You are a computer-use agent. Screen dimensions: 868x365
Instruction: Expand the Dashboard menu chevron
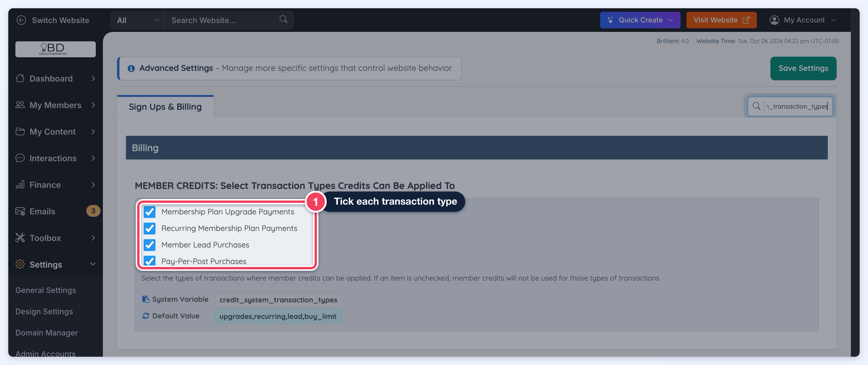click(93, 79)
